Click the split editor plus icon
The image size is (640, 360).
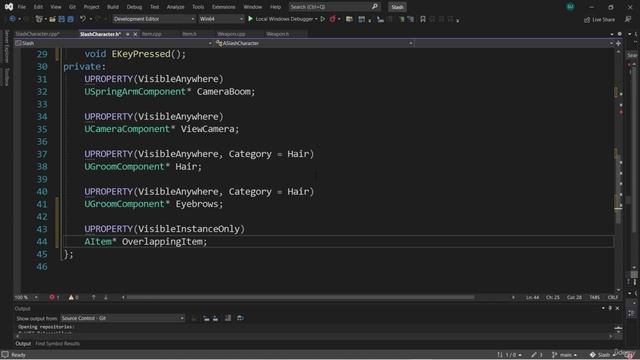click(618, 43)
